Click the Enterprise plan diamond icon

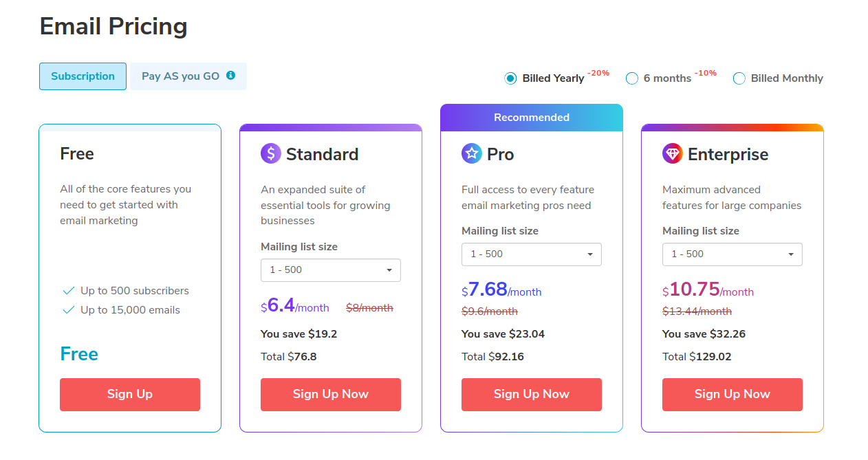pos(673,153)
